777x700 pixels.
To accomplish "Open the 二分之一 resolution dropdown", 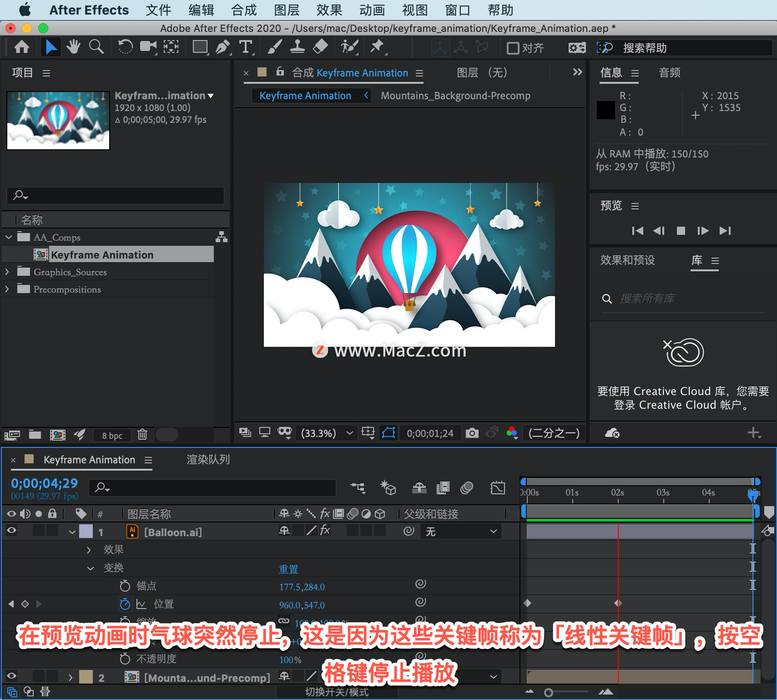I will (x=554, y=433).
